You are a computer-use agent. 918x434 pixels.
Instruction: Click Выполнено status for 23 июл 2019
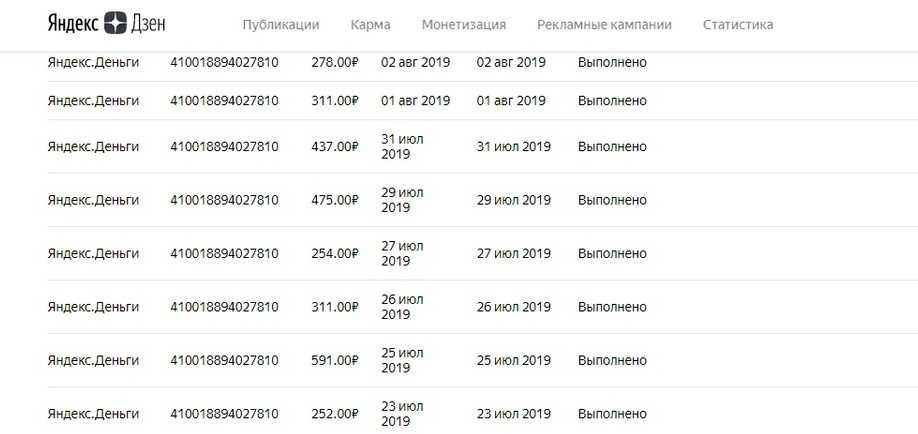pyautogui.click(x=612, y=414)
